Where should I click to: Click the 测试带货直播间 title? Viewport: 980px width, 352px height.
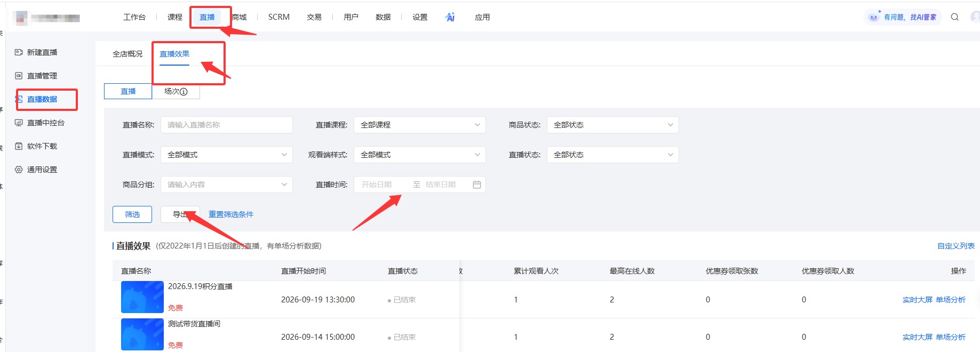click(194, 324)
